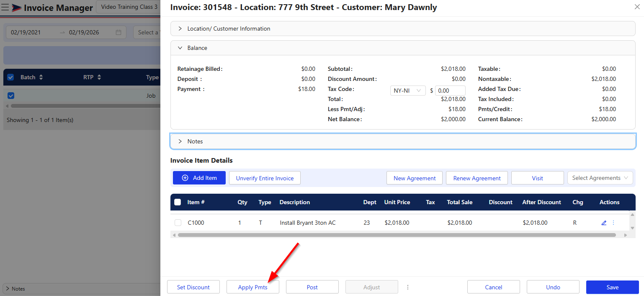Open row actions kebab menu for C1000
Viewport: 644px width, 296px height.
point(613,223)
